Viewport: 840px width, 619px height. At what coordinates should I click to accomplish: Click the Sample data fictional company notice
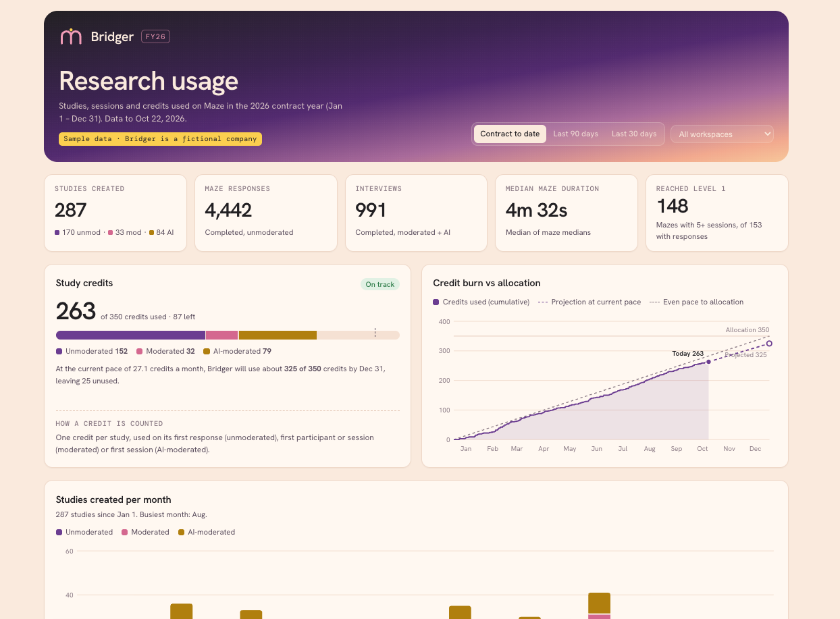click(x=161, y=138)
